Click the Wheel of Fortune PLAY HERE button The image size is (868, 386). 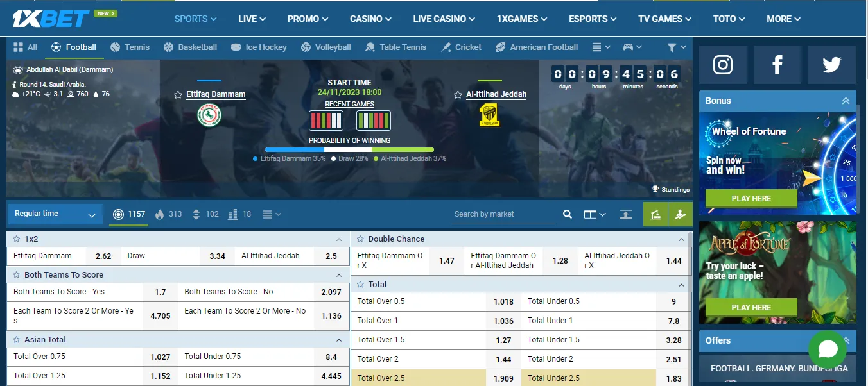click(x=751, y=198)
